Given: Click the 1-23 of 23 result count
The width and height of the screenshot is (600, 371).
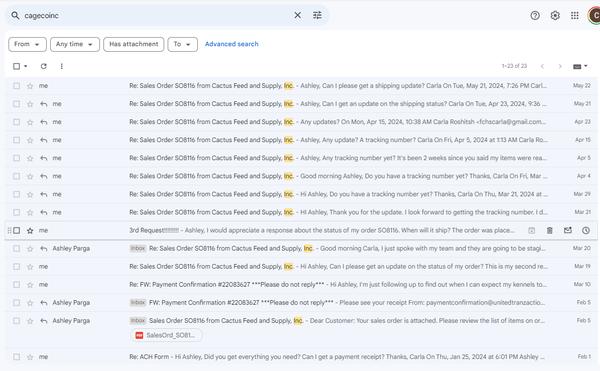Looking at the screenshot, I should (514, 66).
